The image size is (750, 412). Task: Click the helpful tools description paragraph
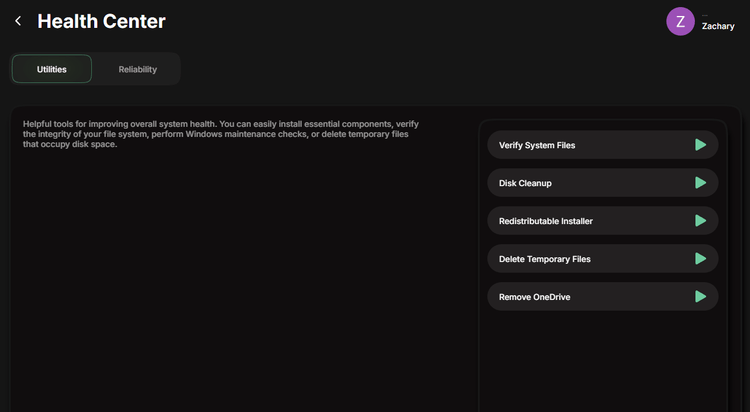[220, 134]
